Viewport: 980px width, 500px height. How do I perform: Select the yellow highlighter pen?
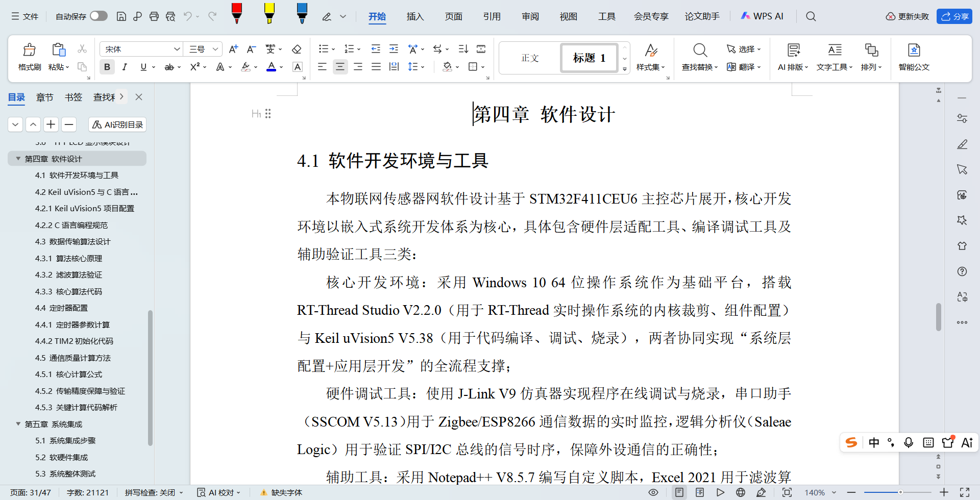click(x=269, y=13)
